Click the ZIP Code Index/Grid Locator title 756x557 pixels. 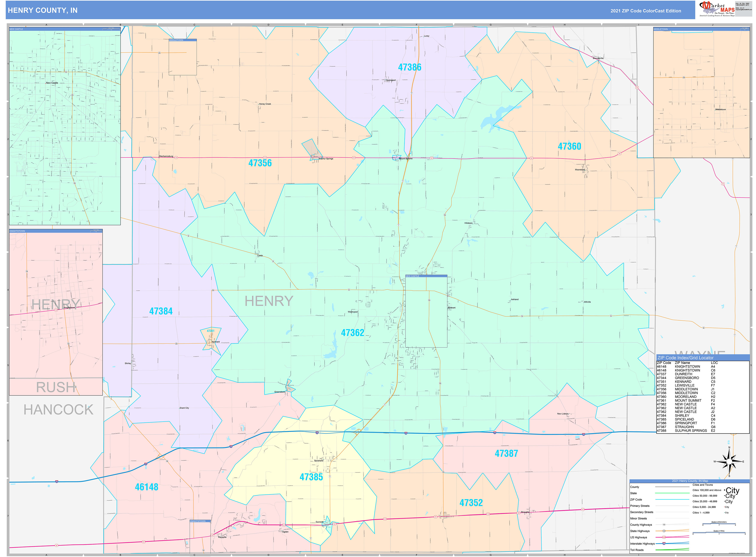click(x=685, y=358)
